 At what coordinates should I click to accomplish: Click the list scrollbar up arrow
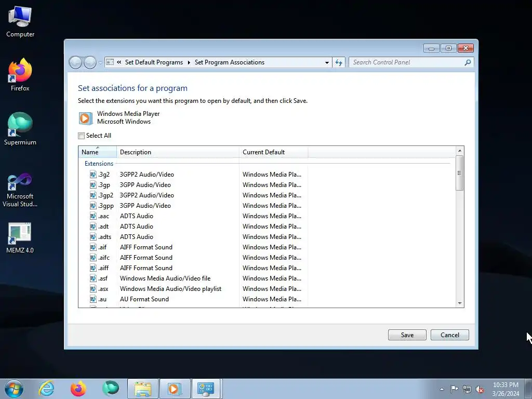[460, 151]
